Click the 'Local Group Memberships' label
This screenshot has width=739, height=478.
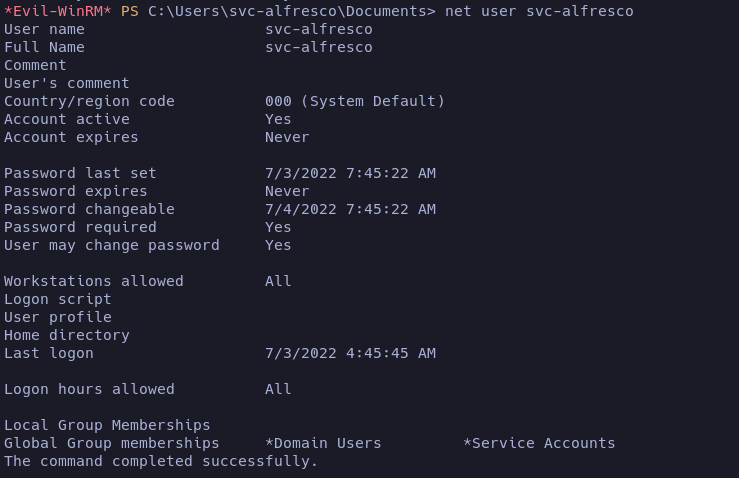[x=107, y=425]
